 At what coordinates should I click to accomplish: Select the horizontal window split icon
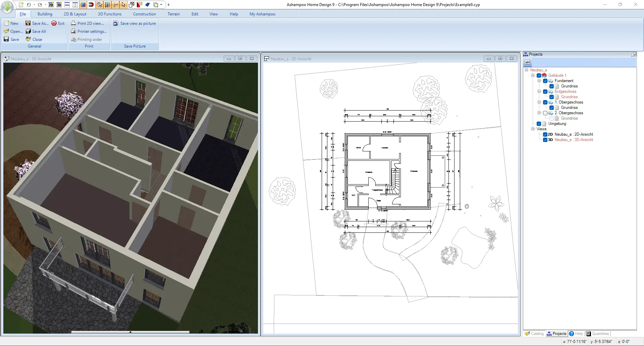[x=67, y=5]
